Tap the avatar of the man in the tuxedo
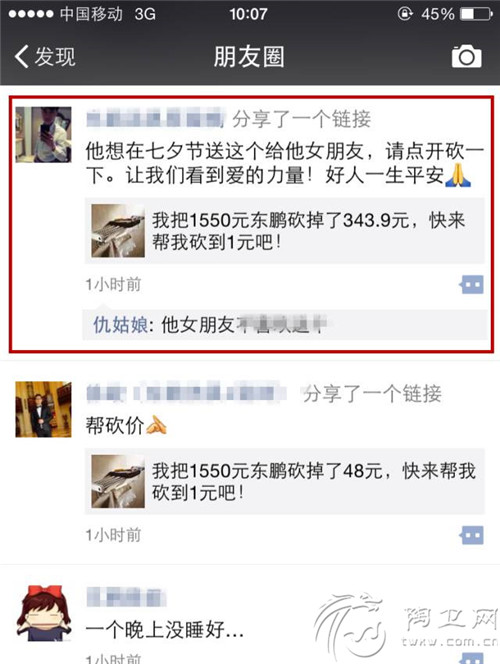The height and width of the screenshot is (664, 500). tap(44, 409)
